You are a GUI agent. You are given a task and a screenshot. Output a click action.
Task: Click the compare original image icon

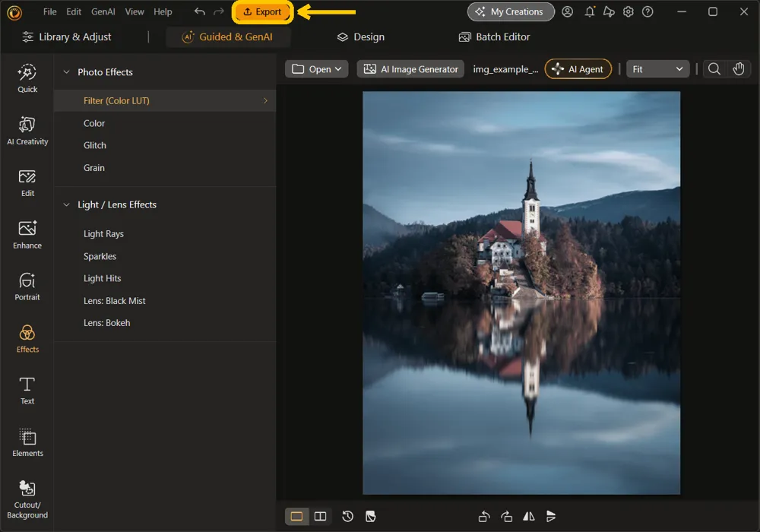370,517
